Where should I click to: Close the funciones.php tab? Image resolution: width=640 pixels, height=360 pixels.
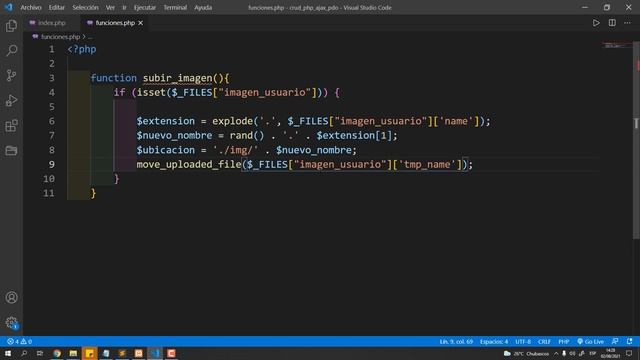coord(140,23)
